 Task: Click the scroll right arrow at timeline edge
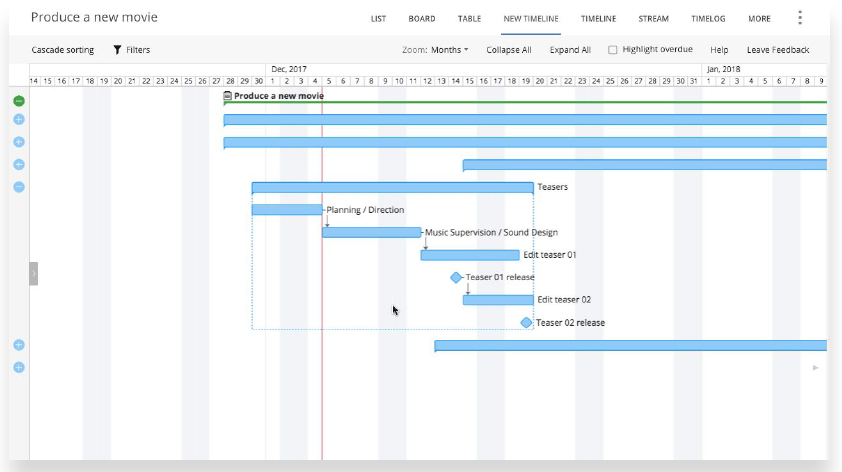tap(815, 368)
